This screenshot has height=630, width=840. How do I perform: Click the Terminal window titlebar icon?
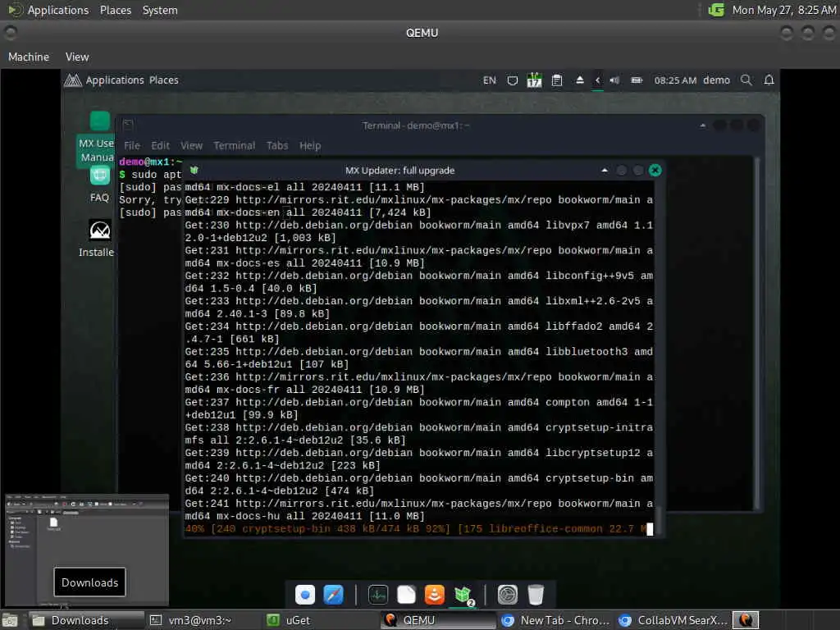128,126
